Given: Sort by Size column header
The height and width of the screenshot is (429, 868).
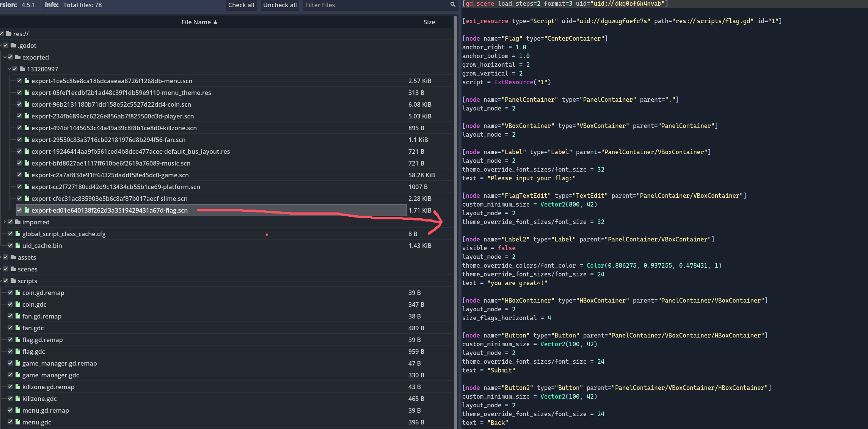Looking at the screenshot, I should click(429, 22).
